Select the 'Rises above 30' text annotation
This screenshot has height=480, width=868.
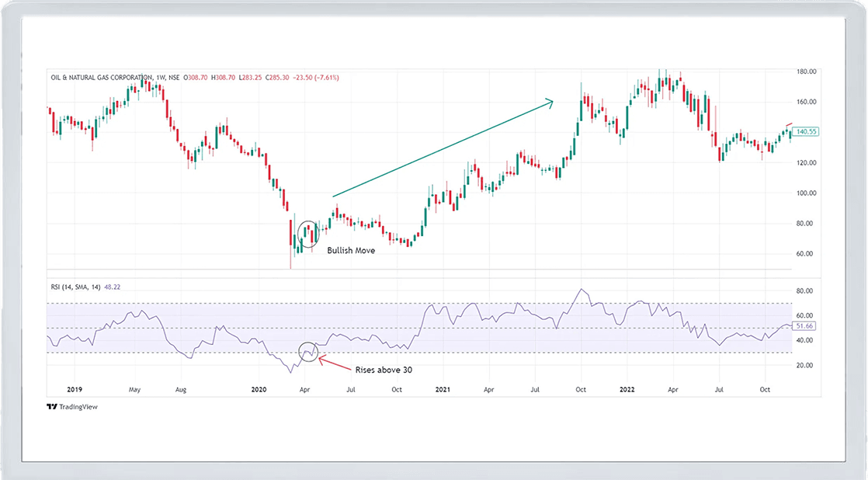click(383, 370)
